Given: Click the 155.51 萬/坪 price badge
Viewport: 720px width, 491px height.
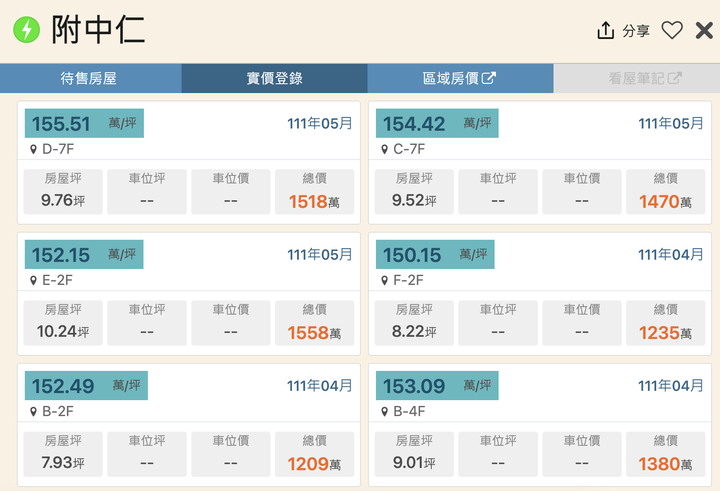Looking at the screenshot, I should click(x=84, y=123).
